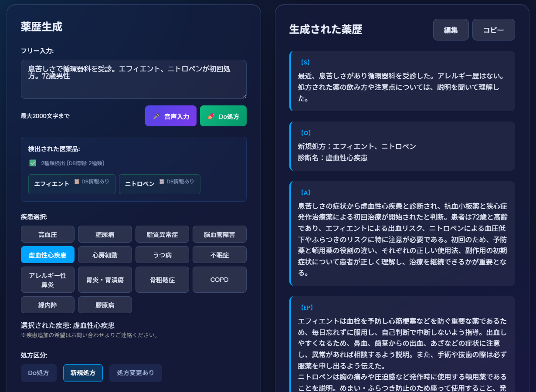The width and height of the screenshot is (536, 392).
Task: Click the コピー button
Action: point(493,29)
